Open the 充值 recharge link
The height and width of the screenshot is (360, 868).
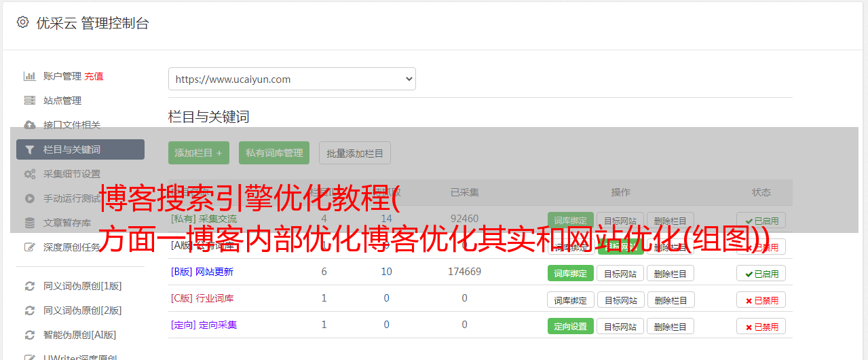coord(94,76)
